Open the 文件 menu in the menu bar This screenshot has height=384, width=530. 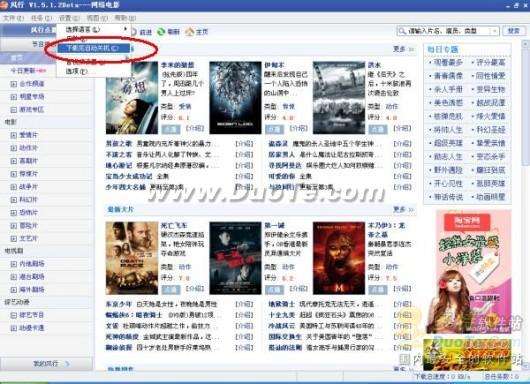14,18
